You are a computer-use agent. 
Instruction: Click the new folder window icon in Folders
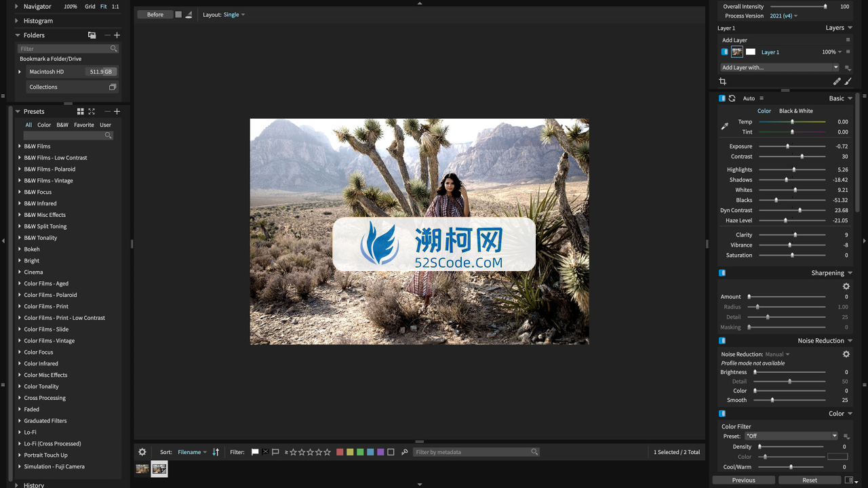92,35
